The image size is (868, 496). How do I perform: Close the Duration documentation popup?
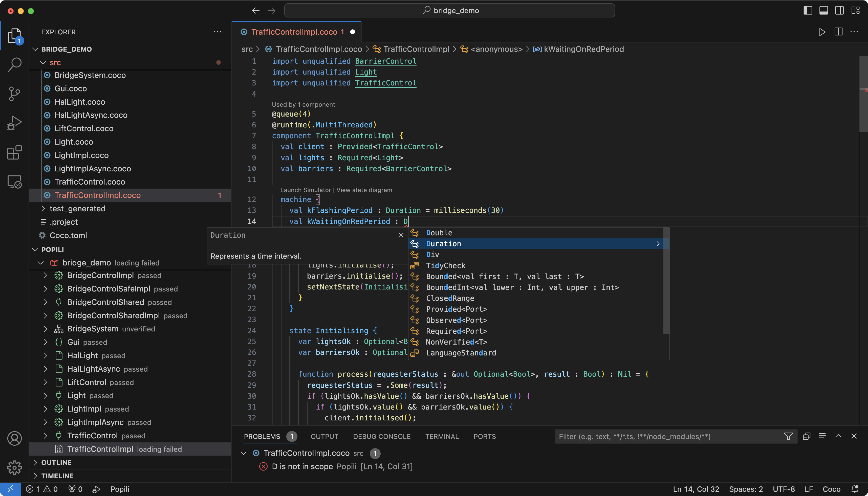pyautogui.click(x=401, y=235)
